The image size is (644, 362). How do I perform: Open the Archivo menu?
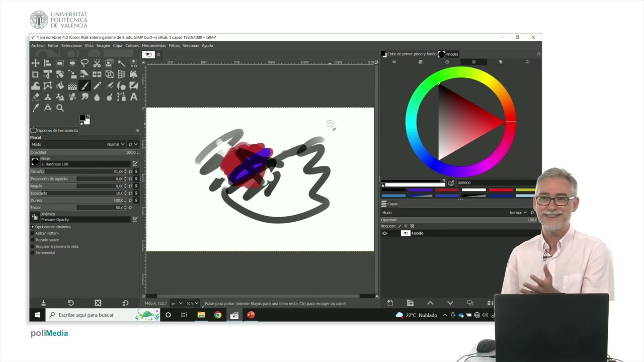pos(38,46)
